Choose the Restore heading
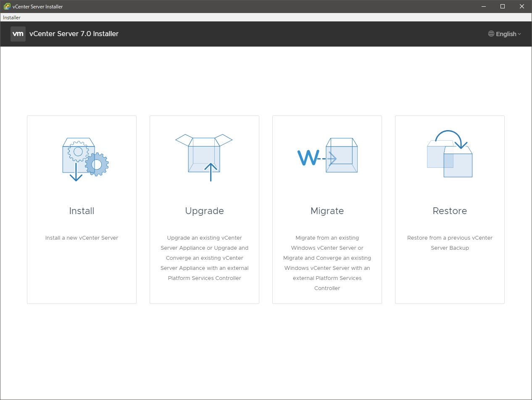This screenshot has width=532, height=400. (450, 211)
